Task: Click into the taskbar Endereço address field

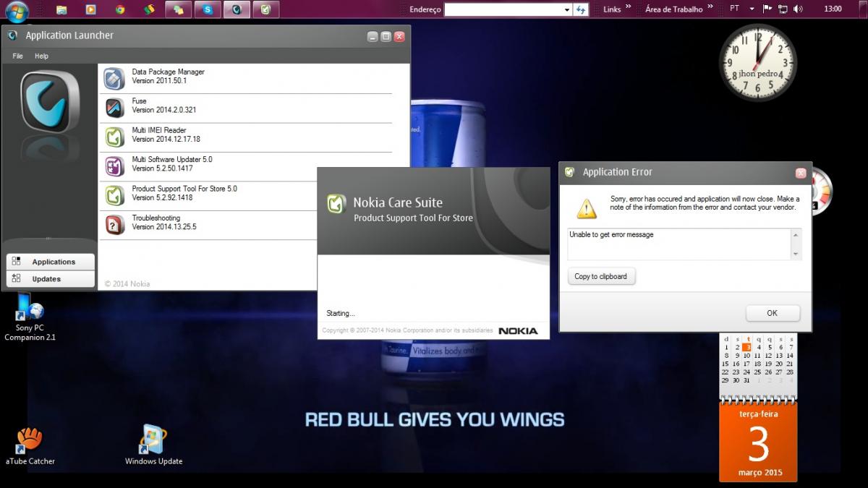Action: (x=503, y=9)
